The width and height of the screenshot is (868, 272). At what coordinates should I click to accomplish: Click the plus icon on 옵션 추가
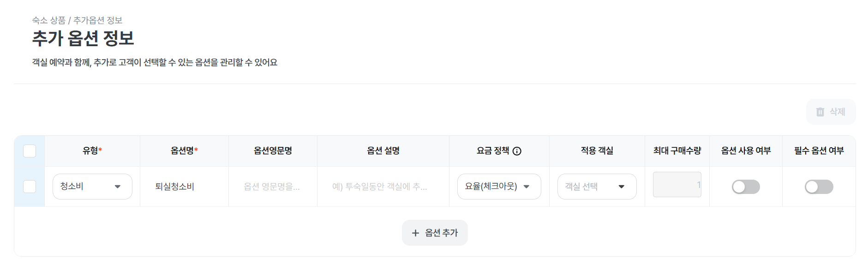[x=415, y=233]
